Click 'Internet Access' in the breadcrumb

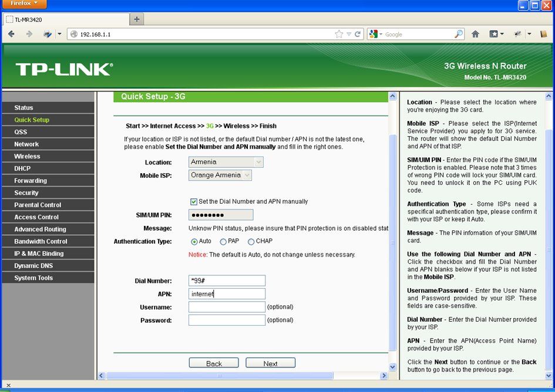(173, 126)
